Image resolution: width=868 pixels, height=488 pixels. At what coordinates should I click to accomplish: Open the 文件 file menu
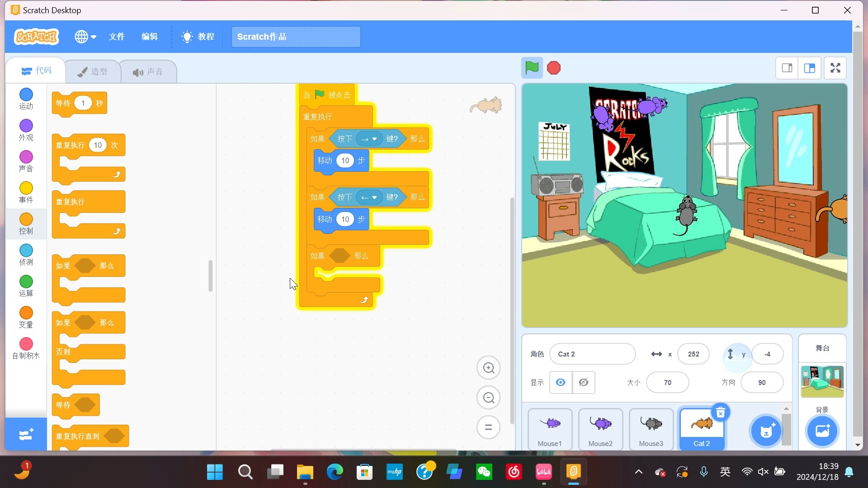pos(117,37)
